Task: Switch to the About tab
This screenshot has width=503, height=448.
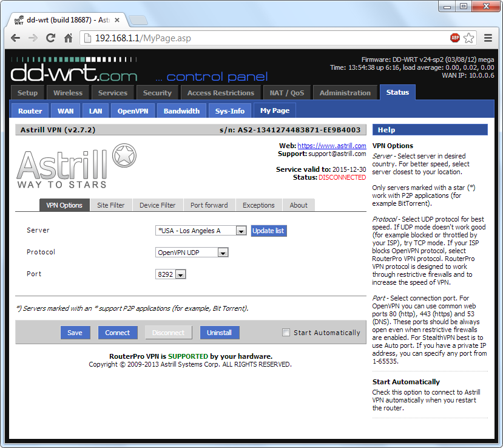Action: [x=299, y=205]
